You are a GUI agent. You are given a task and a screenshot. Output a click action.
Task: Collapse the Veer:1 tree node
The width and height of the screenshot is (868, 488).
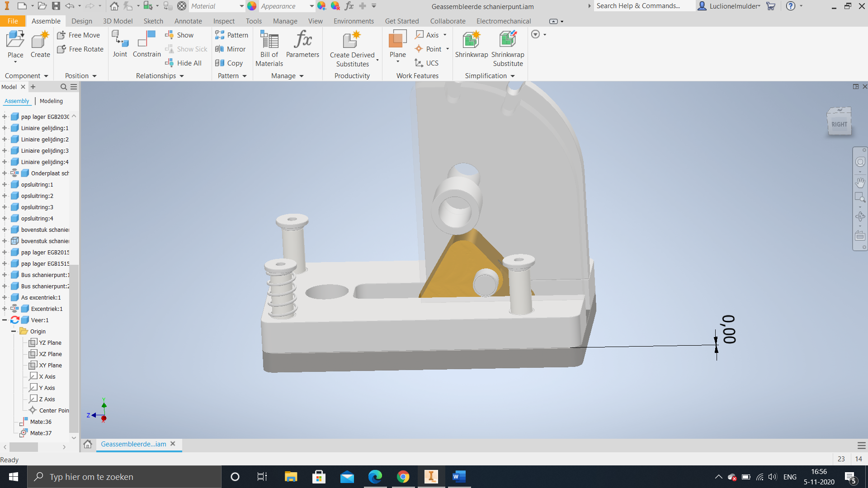[x=5, y=320]
